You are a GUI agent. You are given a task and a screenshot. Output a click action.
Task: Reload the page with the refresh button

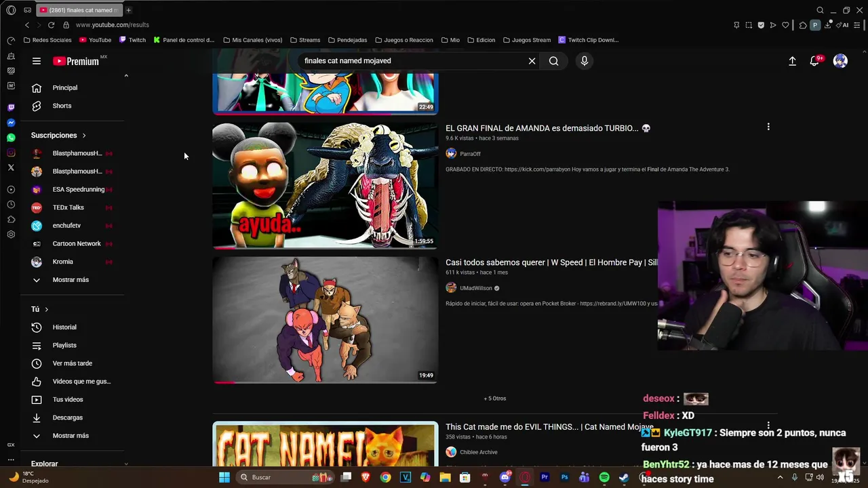click(x=51, y=25)
